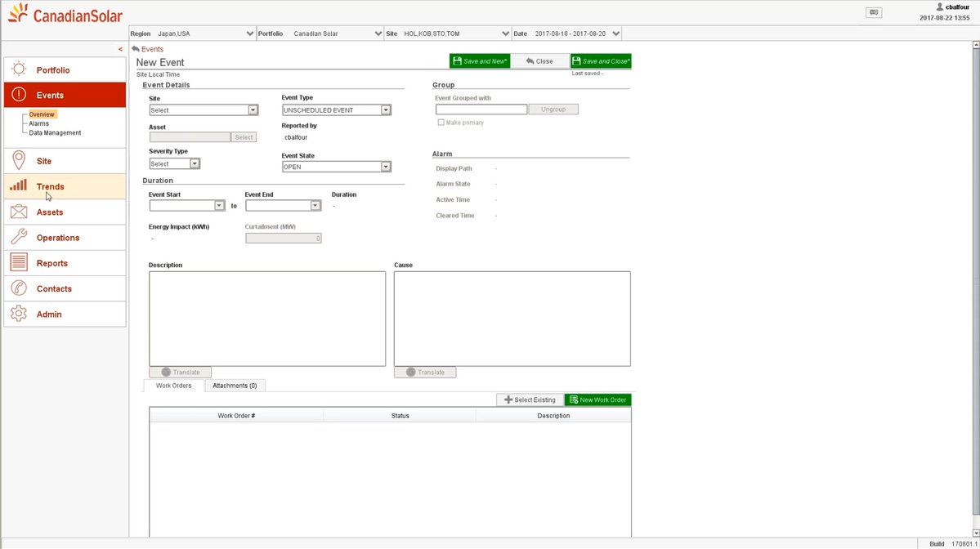Click the Select Existing button
980x549 pixels.
530,399
